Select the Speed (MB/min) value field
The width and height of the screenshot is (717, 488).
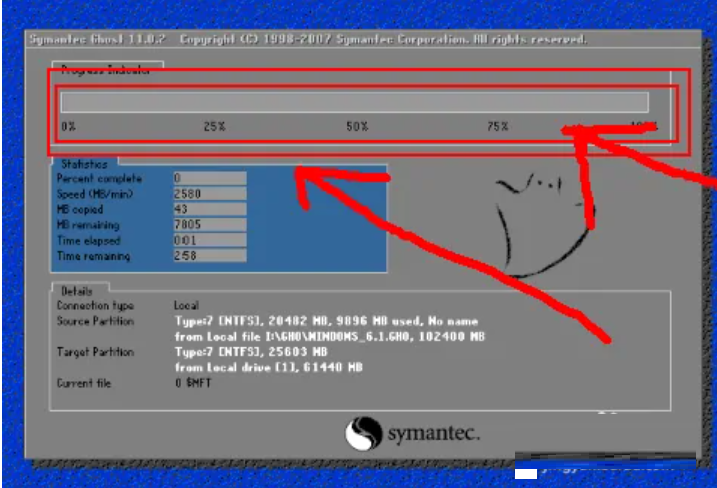(x=209, y=194)
